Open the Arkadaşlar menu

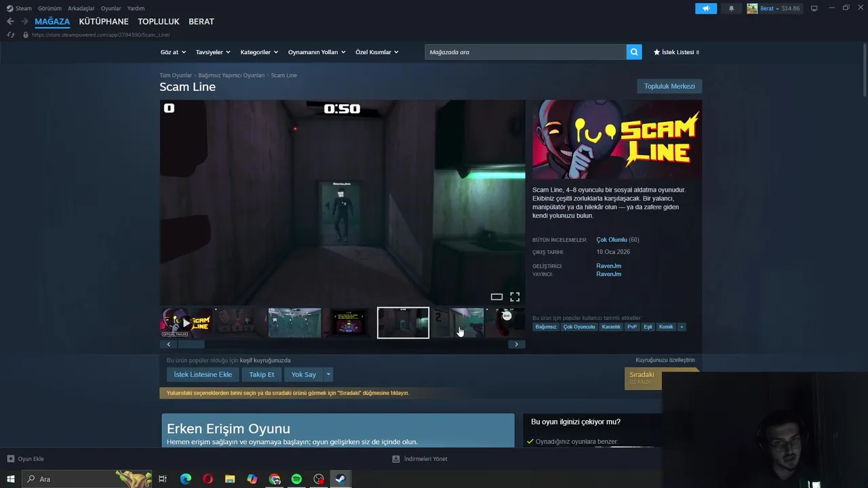(81, 8)
